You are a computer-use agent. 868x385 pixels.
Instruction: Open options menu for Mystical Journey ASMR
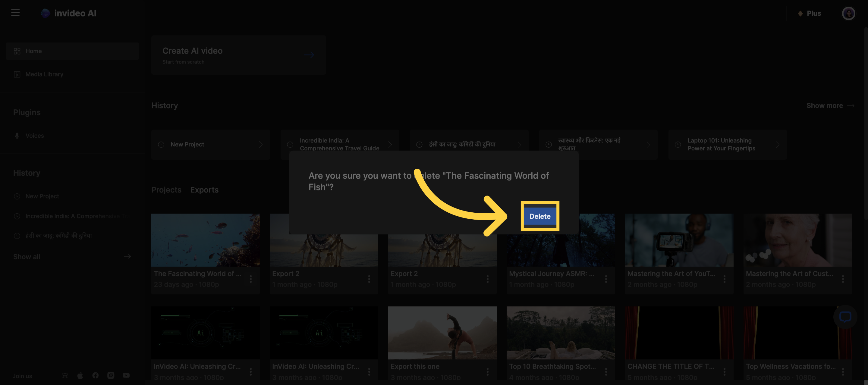coord(606,279)
